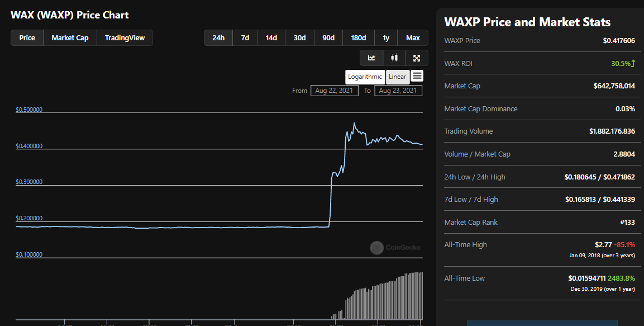
Task: Click Market Cap Dominance 0.03%
Action: click(625, 109)
